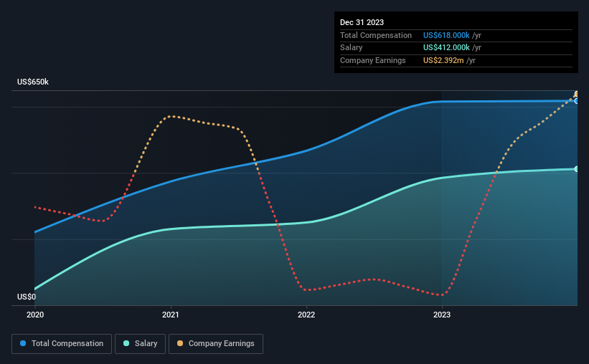This screenshot has height=364, width=589.
Task: Click the US$412.000k salary value
Action: click(x=446, y=48)
